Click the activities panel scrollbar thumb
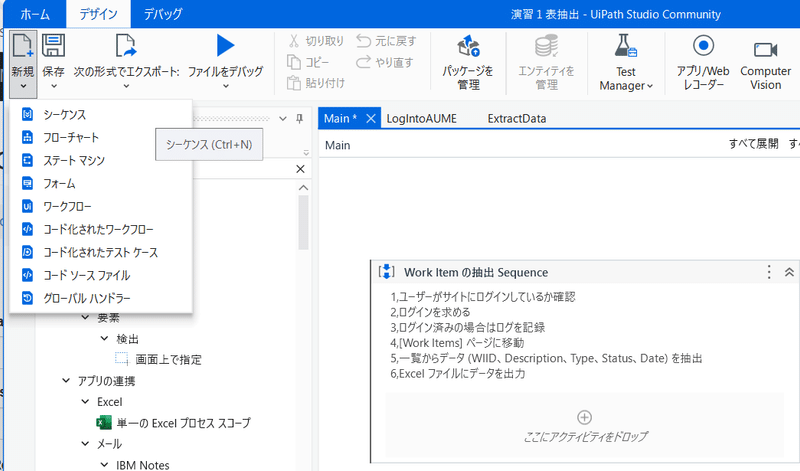This screenshot has width=800, height=471. [303, 222]
